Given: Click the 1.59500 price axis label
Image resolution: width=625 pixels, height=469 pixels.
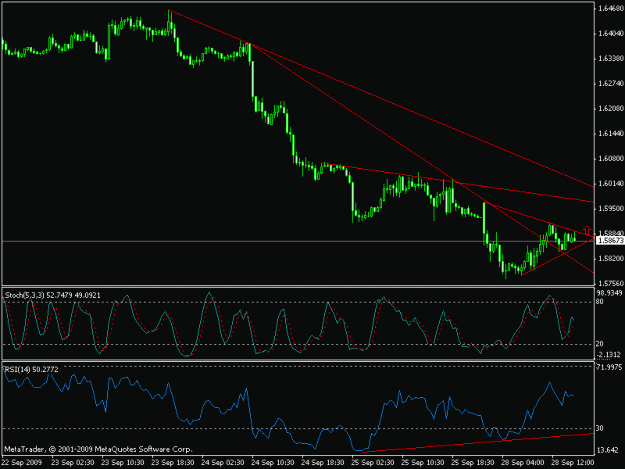Looking at the screenshot, I should [611, 208].
